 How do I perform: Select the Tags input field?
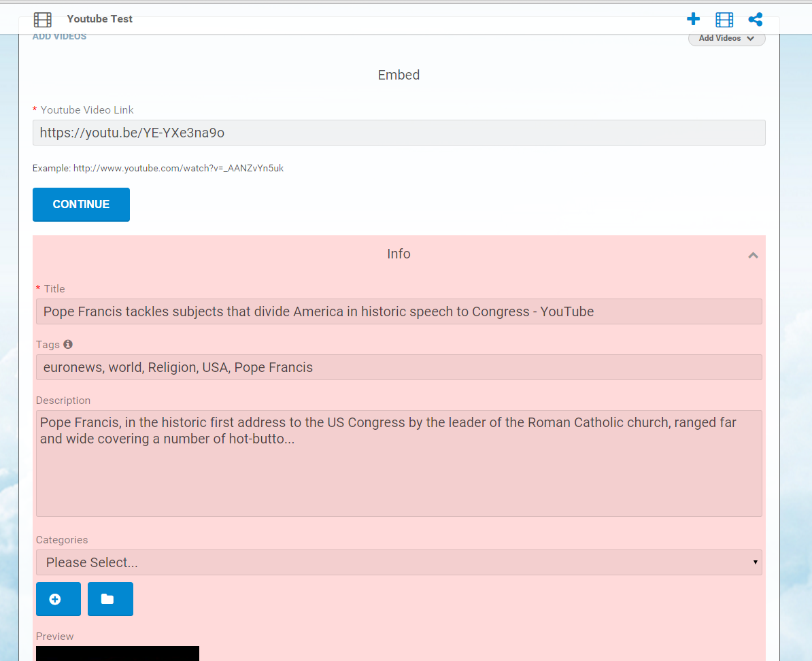click(399, 367)
